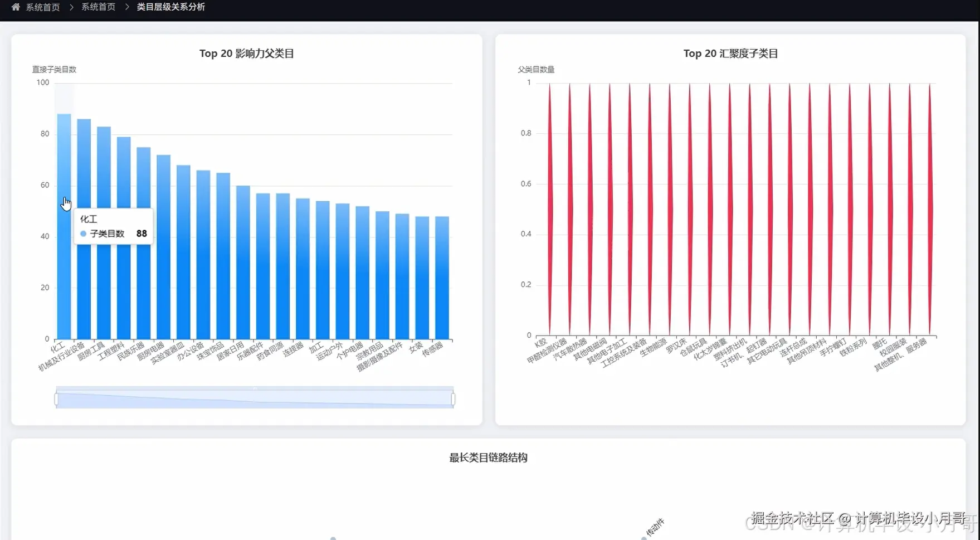Click the left handle of the zoom slider

56,399
